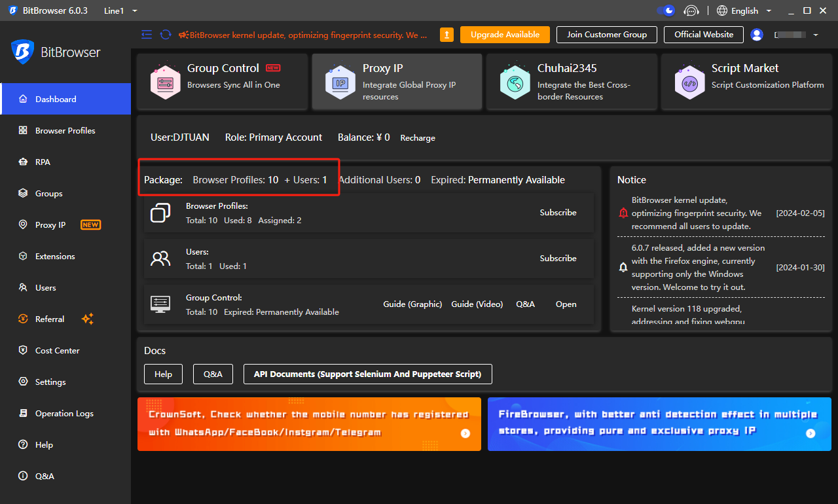838x504 pixels.
Task: Click the Help button under Docs
Action: [x=163, y=374]
